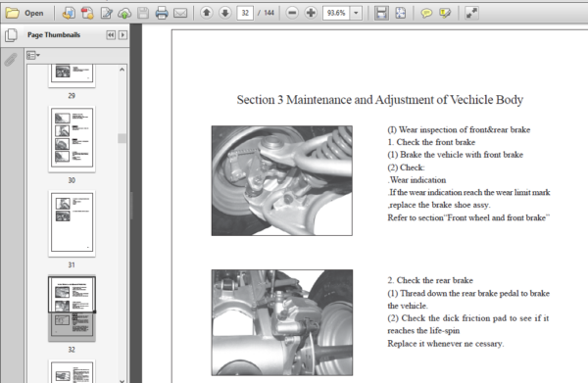
Task: Open thumbnail options dropdown menu
Action: [x=33, y=56]
